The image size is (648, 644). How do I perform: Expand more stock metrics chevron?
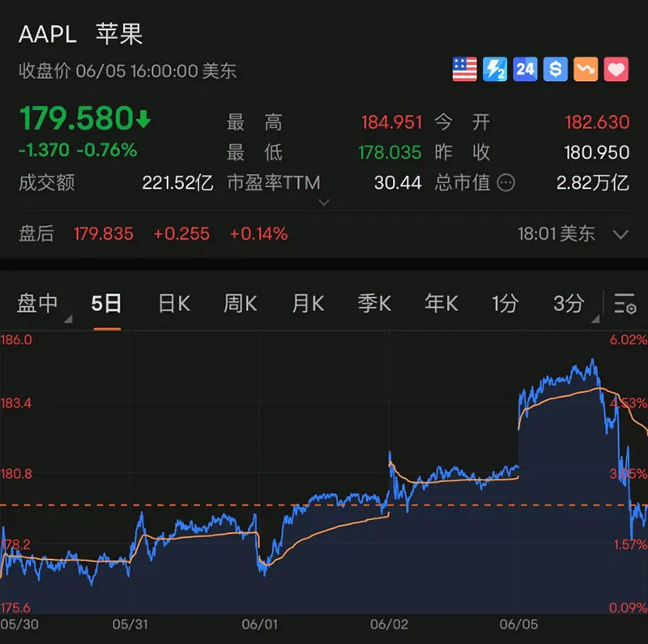[325, 203]
